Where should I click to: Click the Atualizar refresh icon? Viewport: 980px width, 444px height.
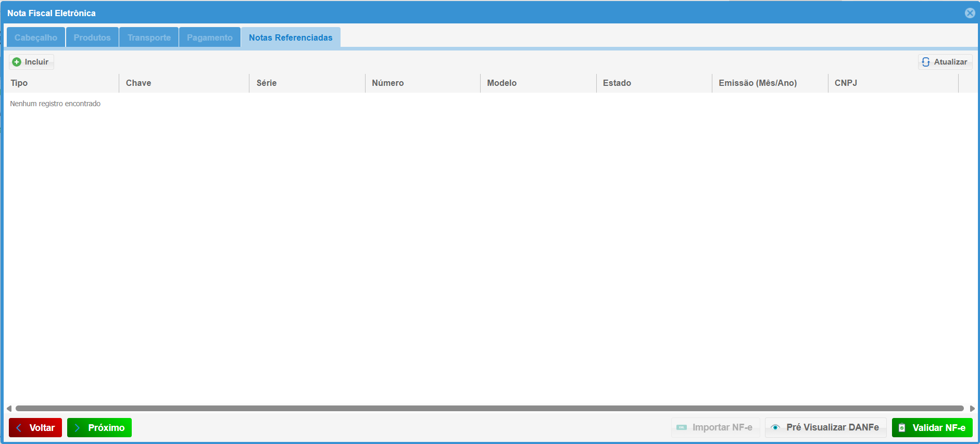pyautogui.click(x=926, y=62)
